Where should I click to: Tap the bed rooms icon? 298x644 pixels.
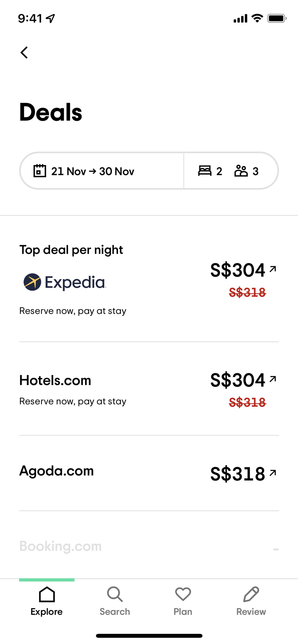205,171
